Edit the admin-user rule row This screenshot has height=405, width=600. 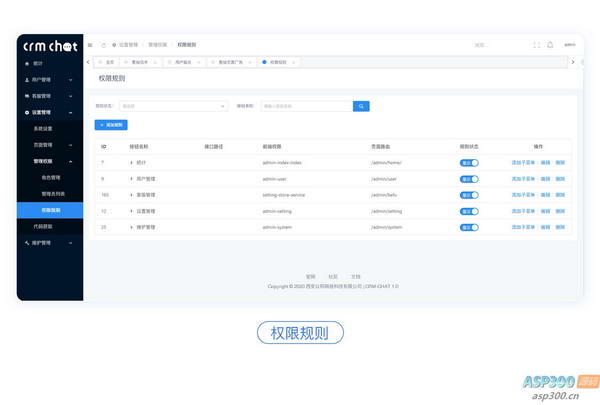tap(545, 179)
